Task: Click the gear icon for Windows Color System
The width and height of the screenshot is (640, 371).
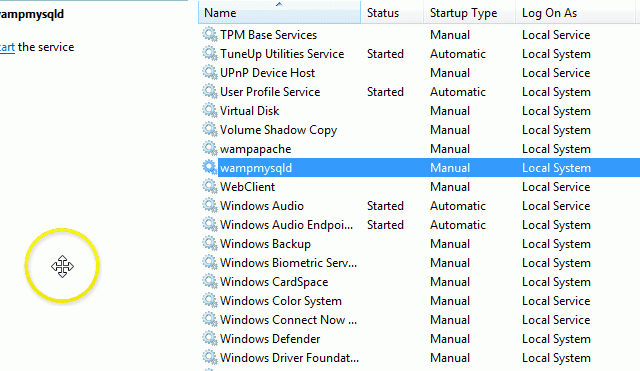Action: click(x=210, y=300)
